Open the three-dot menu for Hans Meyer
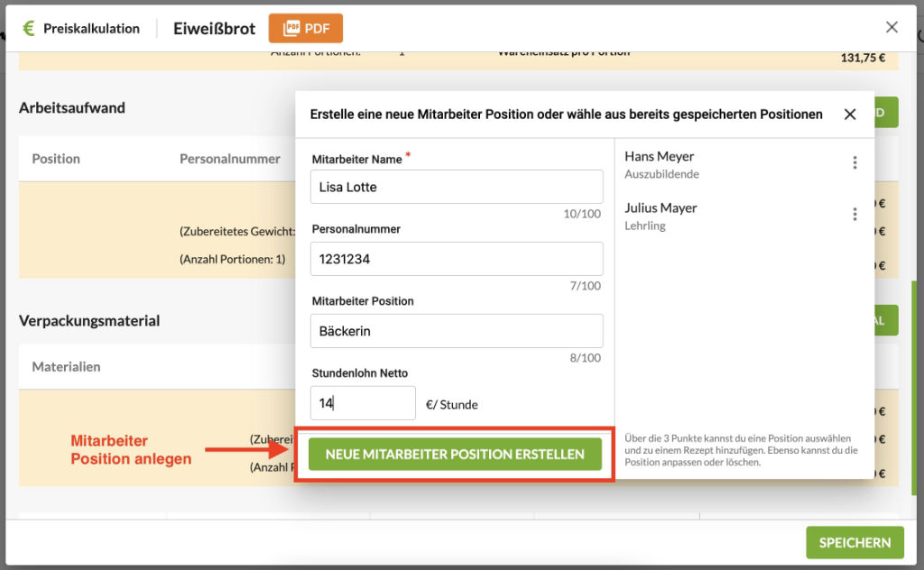 [855, 163]
